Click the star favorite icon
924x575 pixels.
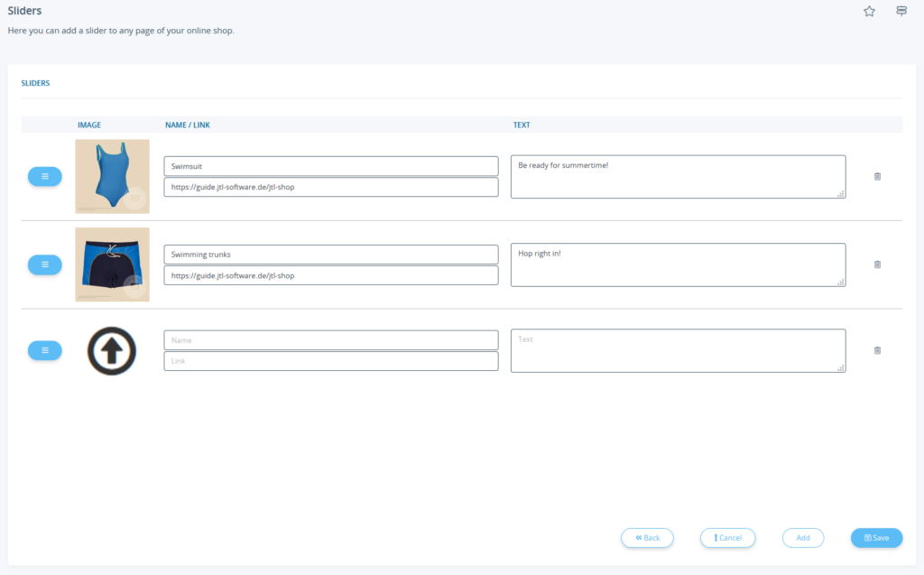pos(869,11)
